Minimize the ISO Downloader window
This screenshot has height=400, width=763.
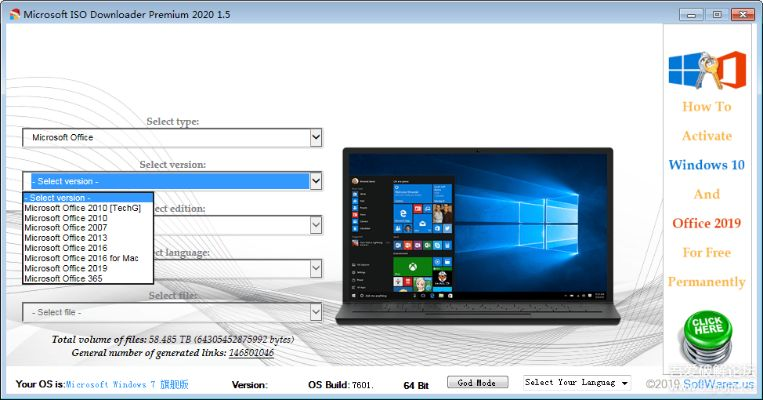[x=691, y=15]
